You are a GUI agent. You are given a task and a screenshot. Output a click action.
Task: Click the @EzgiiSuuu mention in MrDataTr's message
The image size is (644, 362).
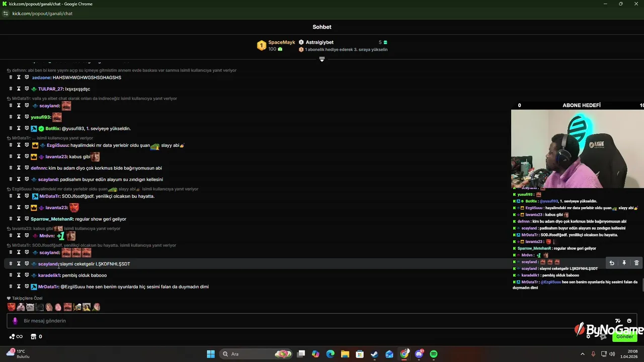tap(72, 287)
